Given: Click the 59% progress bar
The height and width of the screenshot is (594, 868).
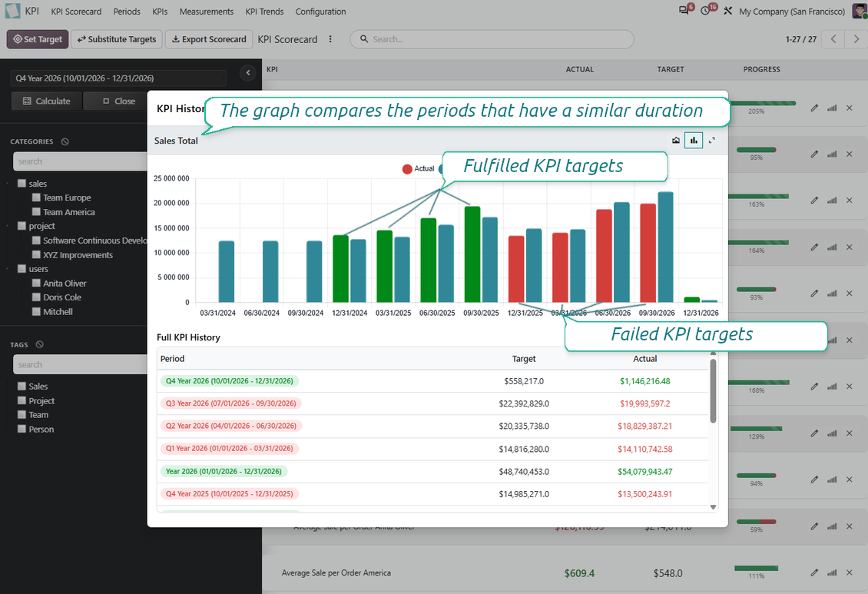Looking at the screenshot, I should [x=756, y=522].
